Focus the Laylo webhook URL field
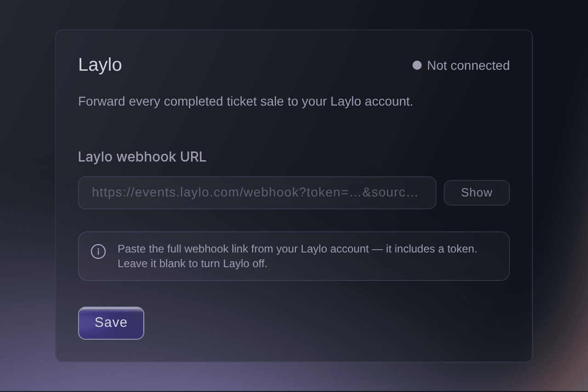 pyautogui.click(x=257, y=193)
